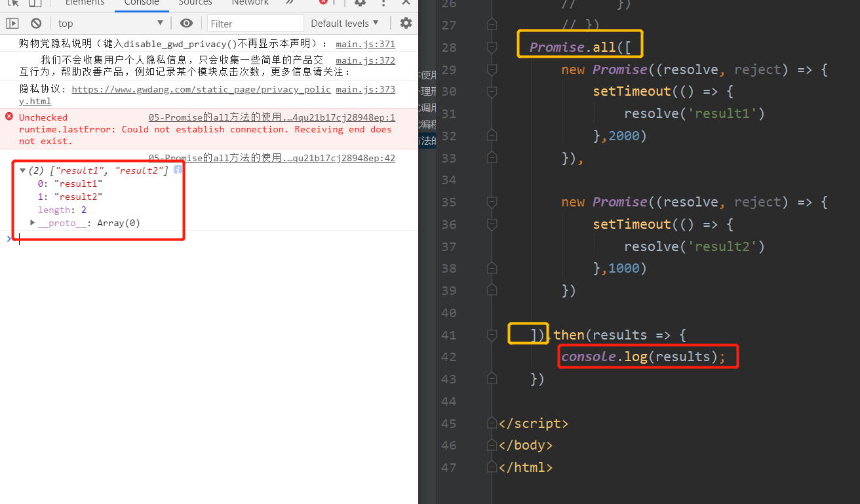
Task: Open the top JavaScript context dropdown
Action: (x=111, y=24)
